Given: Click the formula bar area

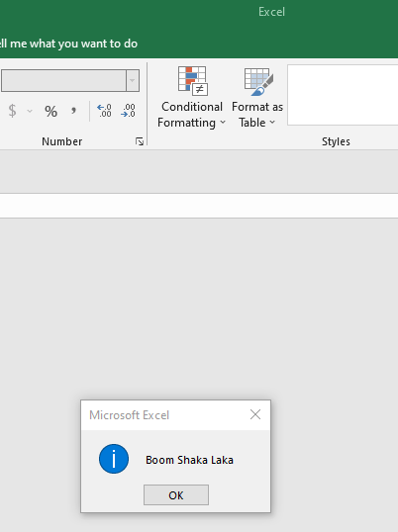Looking at the screenshot, I should (x=199, y=206).
